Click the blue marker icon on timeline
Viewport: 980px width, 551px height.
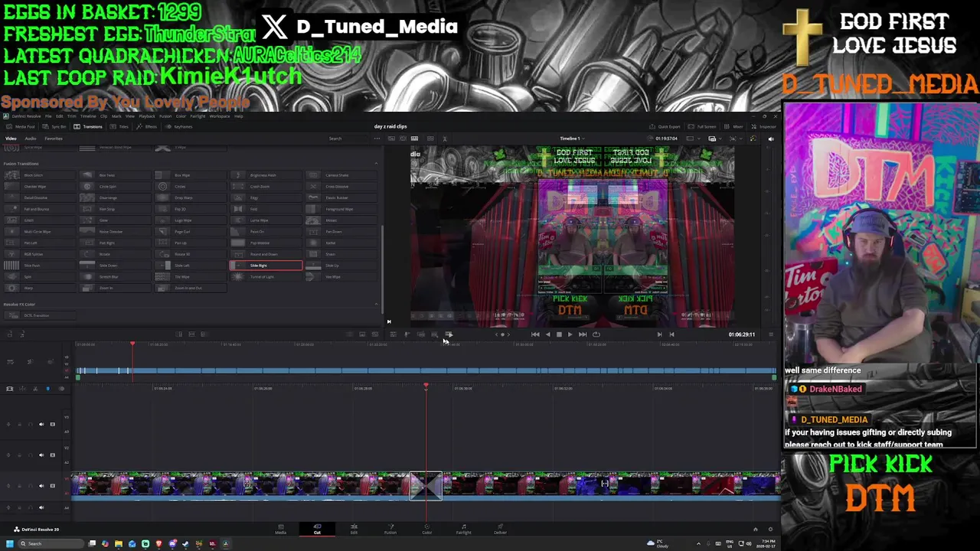47,389
